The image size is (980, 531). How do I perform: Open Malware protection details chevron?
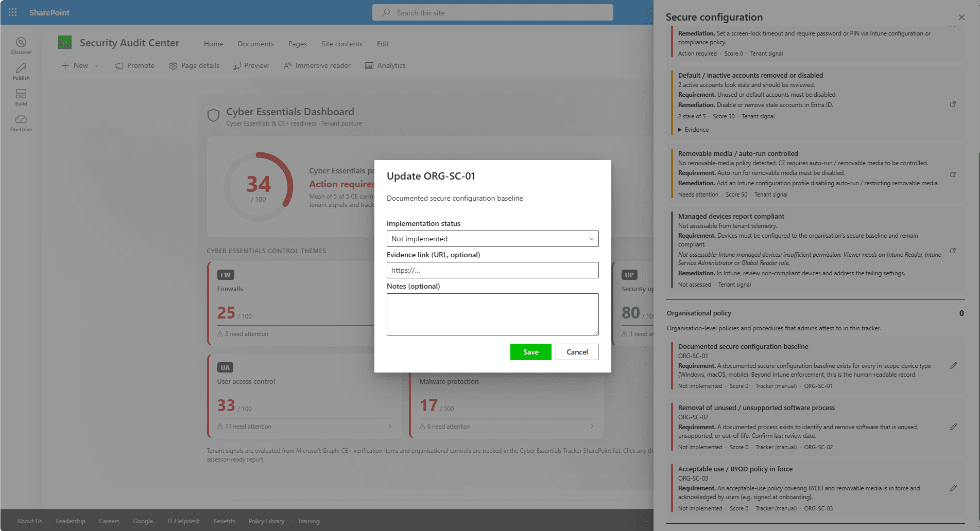pyautogui.click(x=592, y=426)
